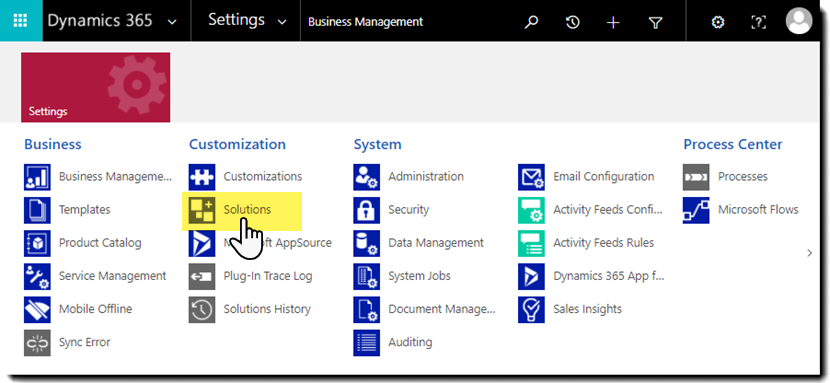Open the Settings area in the nav bar
Image resolution: width=830 pixels, height=383 pixels.
click(x=236, y=20)
